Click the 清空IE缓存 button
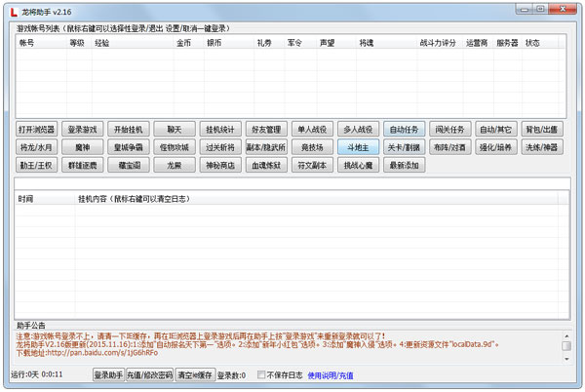Image resolution: width=585 pixels, height=392 pixels. coord(193,374)
